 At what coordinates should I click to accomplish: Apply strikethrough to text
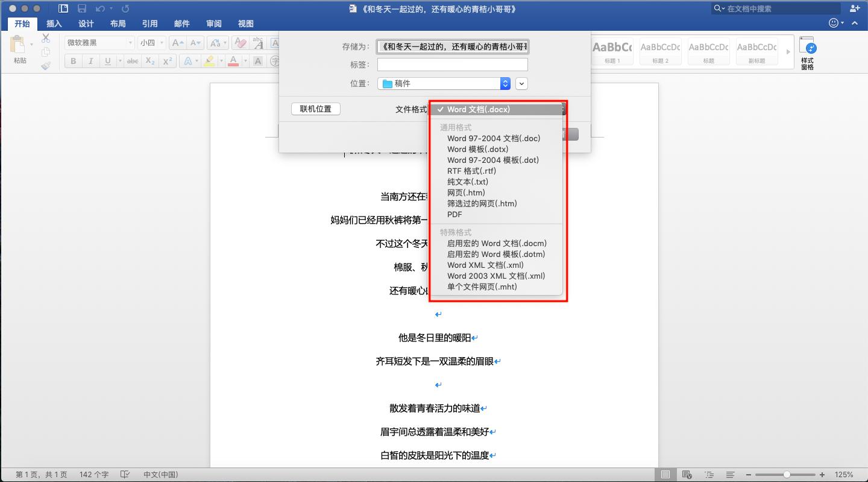(x=132, y=60)
